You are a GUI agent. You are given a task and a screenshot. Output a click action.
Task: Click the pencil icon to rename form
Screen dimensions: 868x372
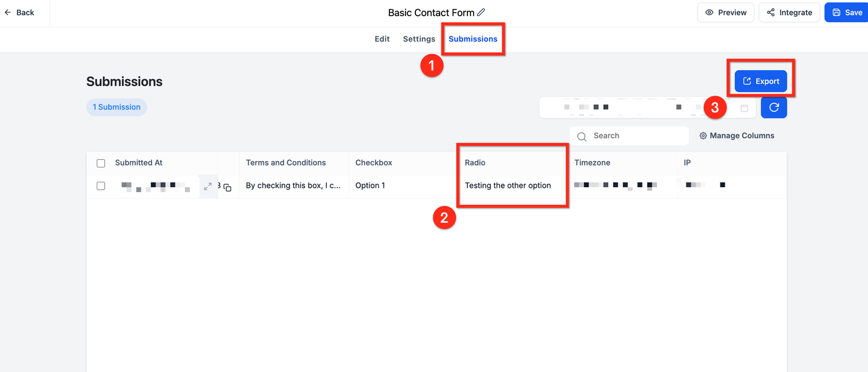482,12
